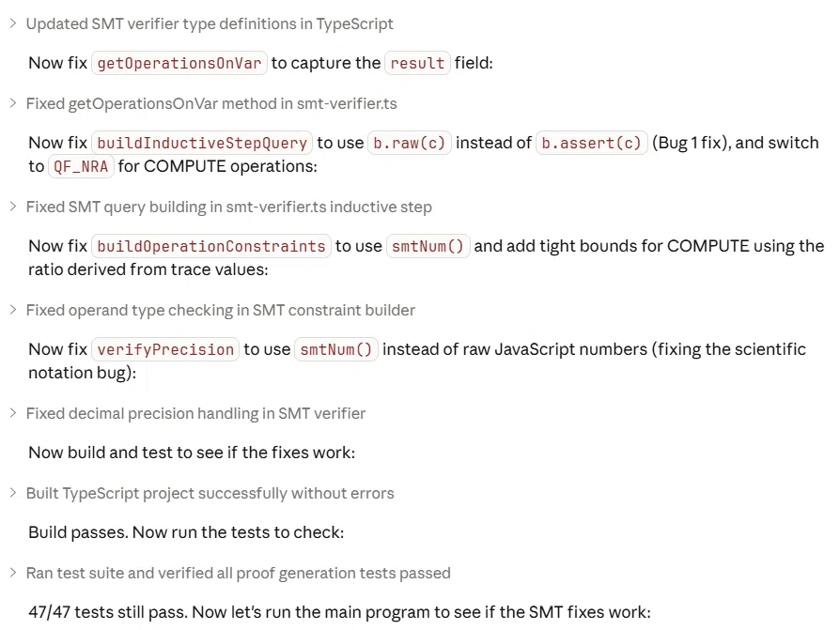
Task: Open Fixed operand type checking step summary
Action: point(220,311)
